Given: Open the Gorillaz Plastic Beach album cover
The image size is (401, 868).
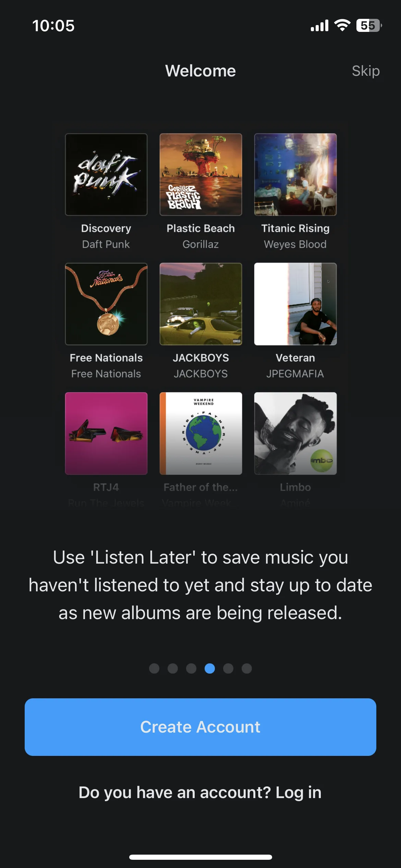Looking at the screenshot, I should point(201,174).
